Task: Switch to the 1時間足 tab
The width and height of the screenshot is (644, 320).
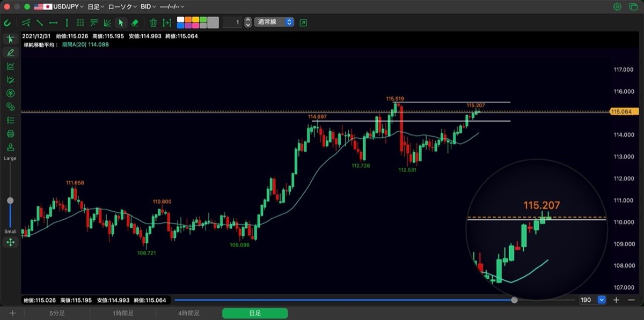Action: (x=123, y=314)
